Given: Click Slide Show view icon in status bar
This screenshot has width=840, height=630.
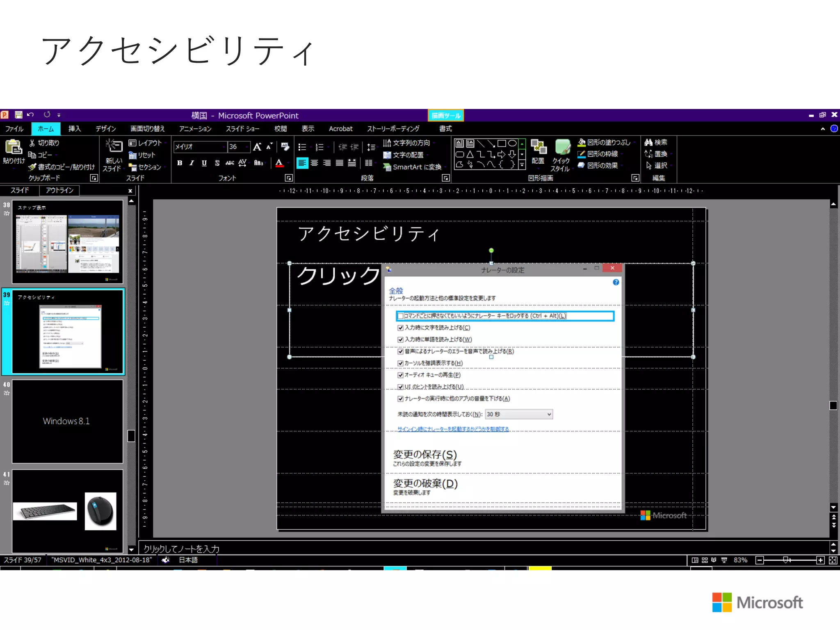Looking at the screenshot, I should [x=724, y=560].
